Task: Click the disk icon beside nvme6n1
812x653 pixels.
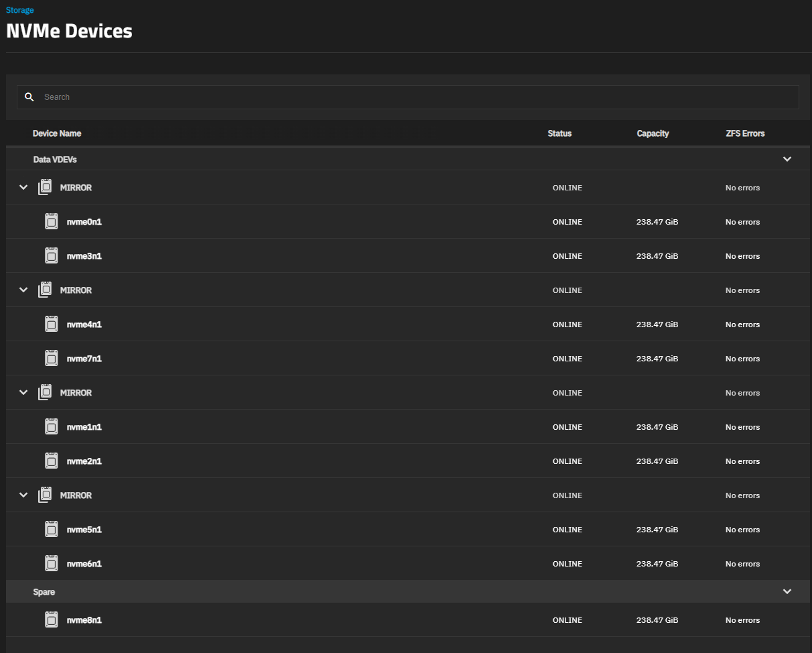Action: 52,563
